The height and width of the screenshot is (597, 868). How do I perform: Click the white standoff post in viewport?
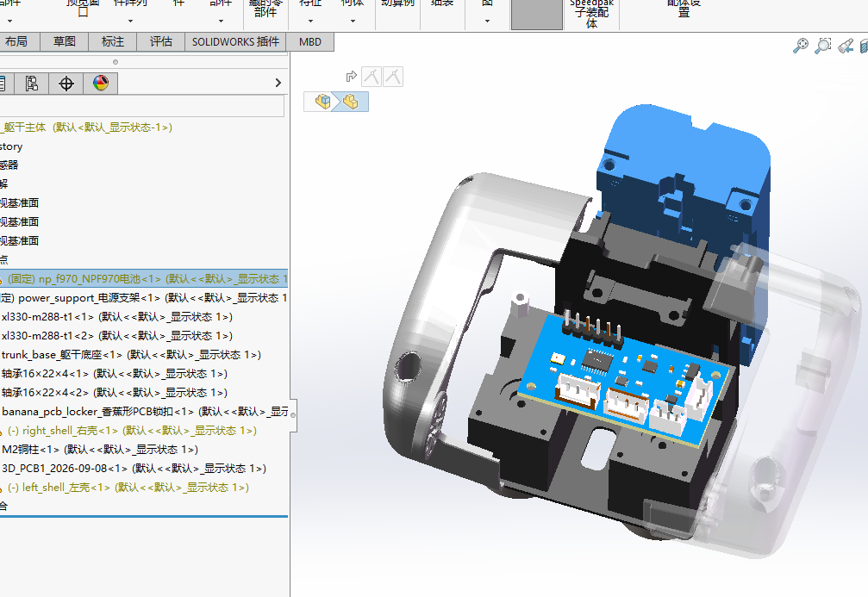click(519, 304)
